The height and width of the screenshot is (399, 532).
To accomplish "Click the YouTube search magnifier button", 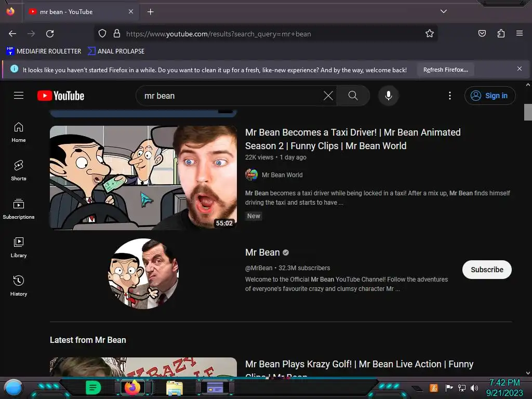I will coord(353,96).
